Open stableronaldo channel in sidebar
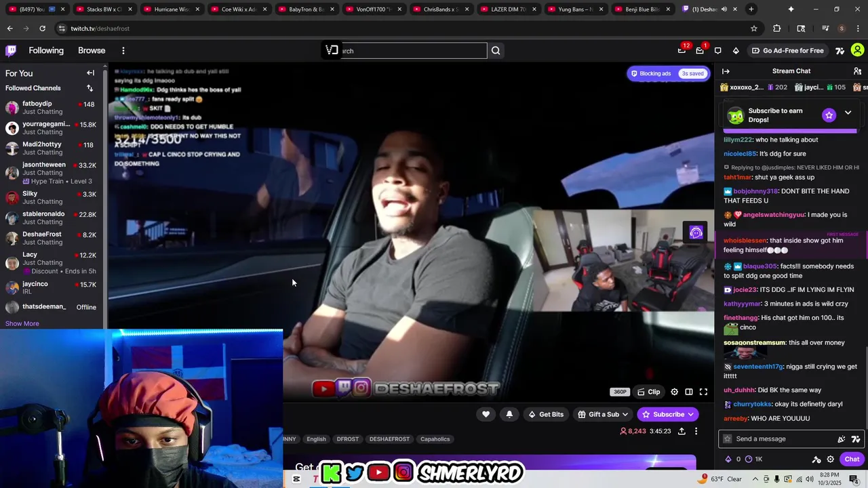This screenshot has width=868, height=488. 52,218
